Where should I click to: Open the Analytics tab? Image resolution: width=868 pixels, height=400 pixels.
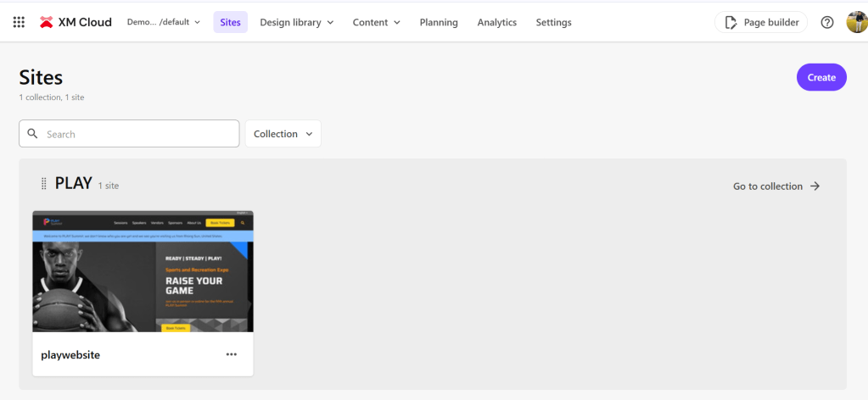[x=496, y=22]
